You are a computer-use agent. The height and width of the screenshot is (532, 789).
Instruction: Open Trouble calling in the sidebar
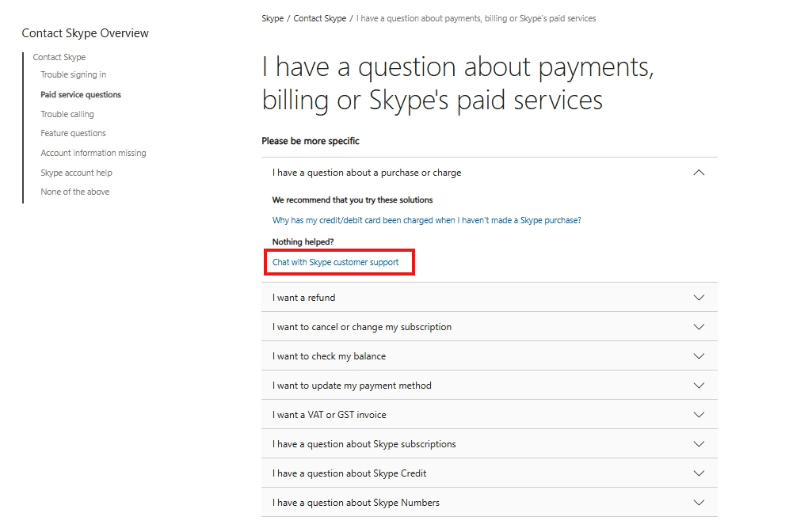coord(67,114)
